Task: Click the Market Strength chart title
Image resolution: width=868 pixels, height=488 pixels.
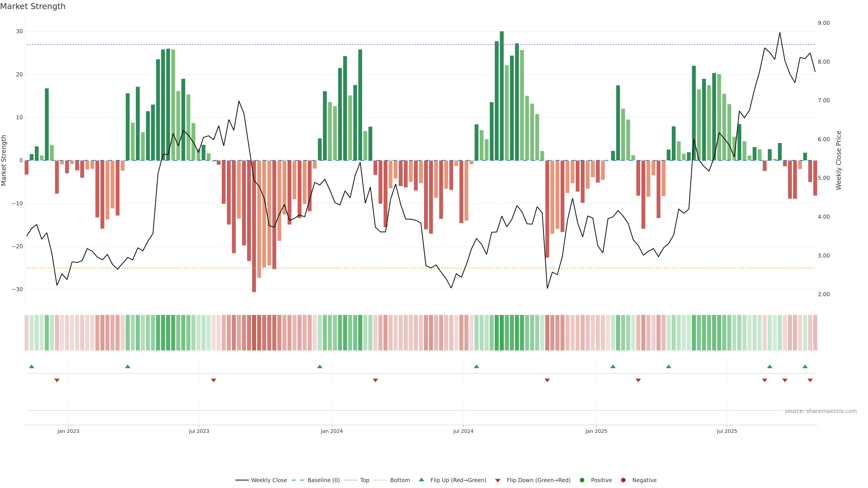Action: coord(33,6)
